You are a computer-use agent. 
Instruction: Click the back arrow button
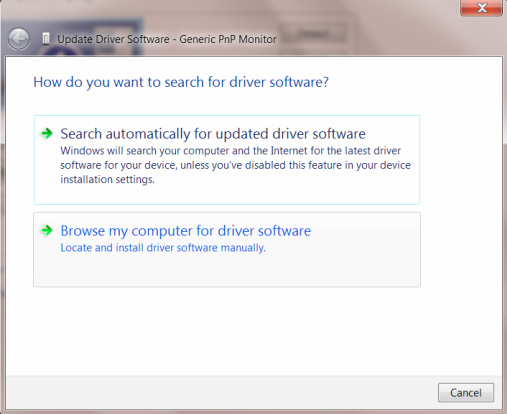point(19,39)
